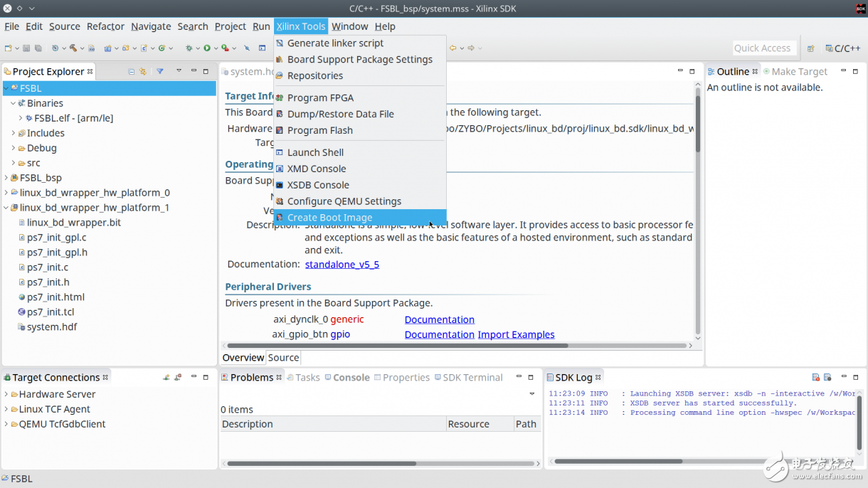Expand the Includes folder in FSBL
Viewport: 868px width, 488px height.
(14, 133)
